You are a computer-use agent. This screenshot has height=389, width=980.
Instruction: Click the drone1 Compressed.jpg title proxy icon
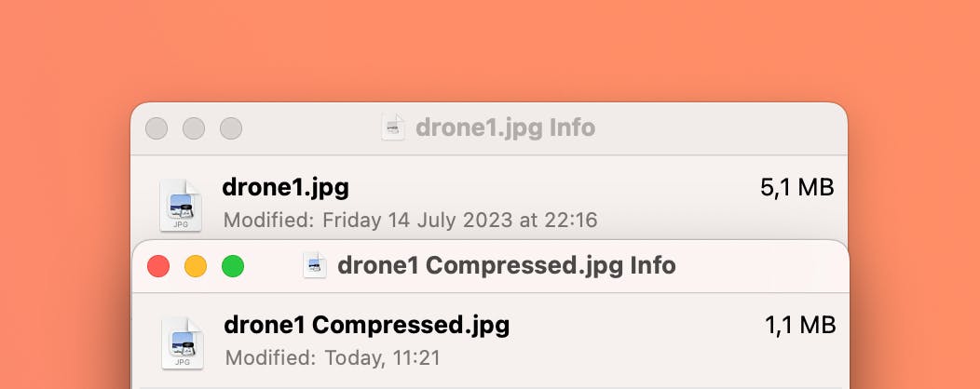[315, 265]
